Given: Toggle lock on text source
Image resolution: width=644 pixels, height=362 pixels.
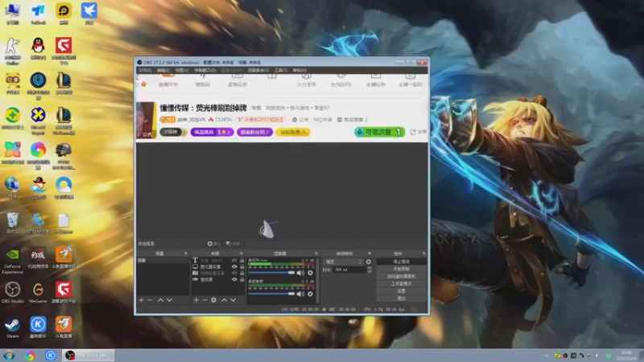Looking at the screenshot, I should pyautogui.click(x=242, y=260).
